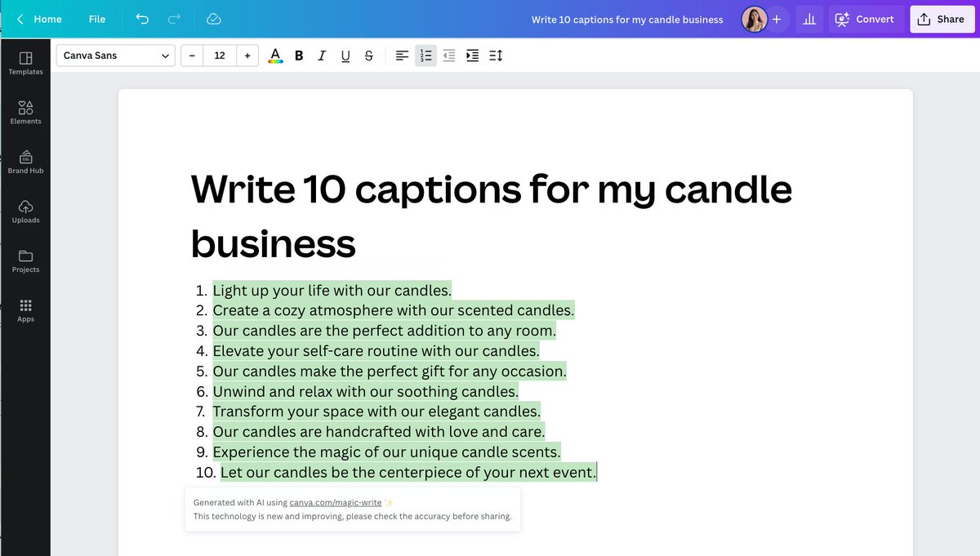Image resolution: width=980 pixels, height=556 pixels.
Task: Open the File menu
Action: point(96,18)
